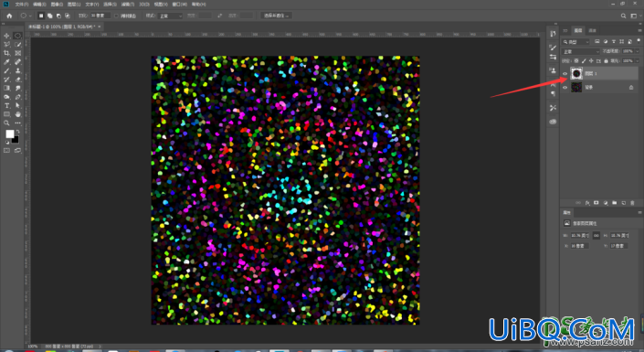Change the screen mode
Screen dimensions: 644x352
tap(17, 151)
